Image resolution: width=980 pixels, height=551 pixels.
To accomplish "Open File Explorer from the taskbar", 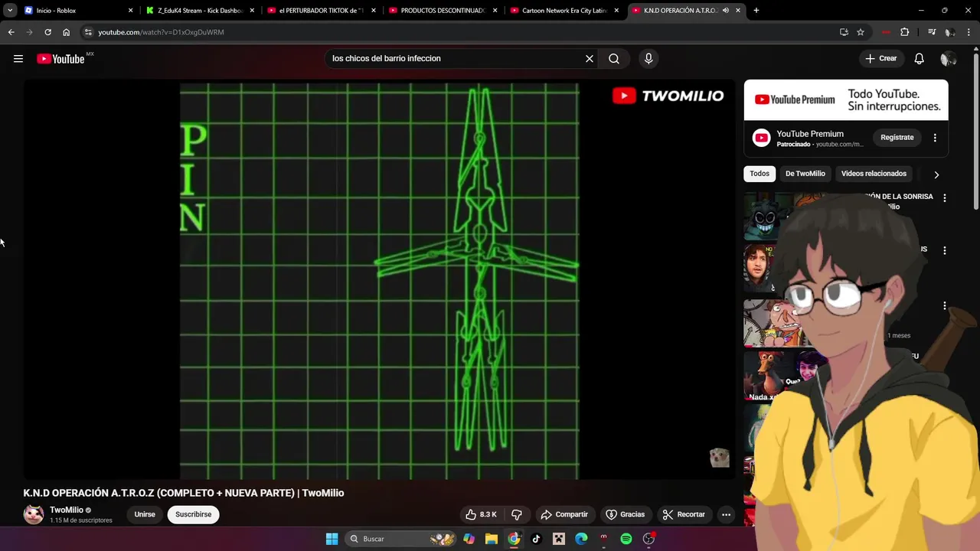I will [x=492, y=539].
